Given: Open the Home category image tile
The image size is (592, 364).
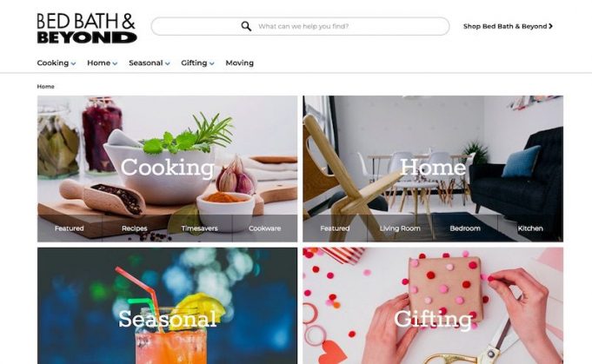Looking at the screenshot, I should (433, 155).
